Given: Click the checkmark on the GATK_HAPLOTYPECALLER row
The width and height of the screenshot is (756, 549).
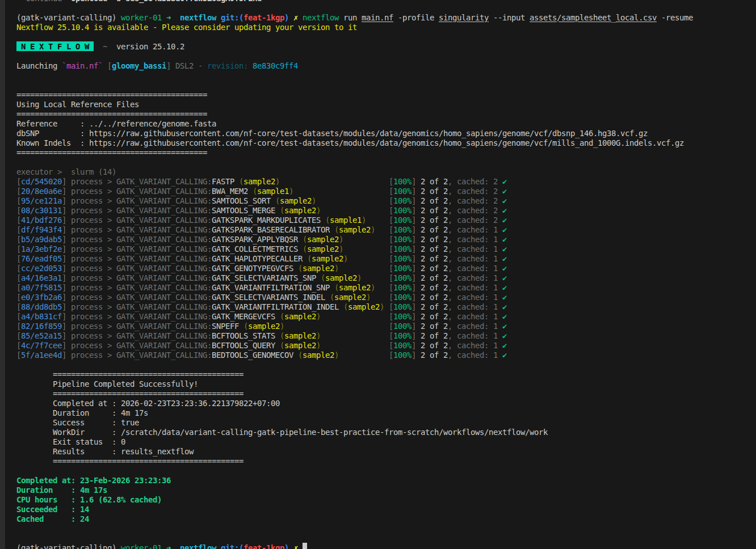Looking at the screenshot, I should coord(504,259).
